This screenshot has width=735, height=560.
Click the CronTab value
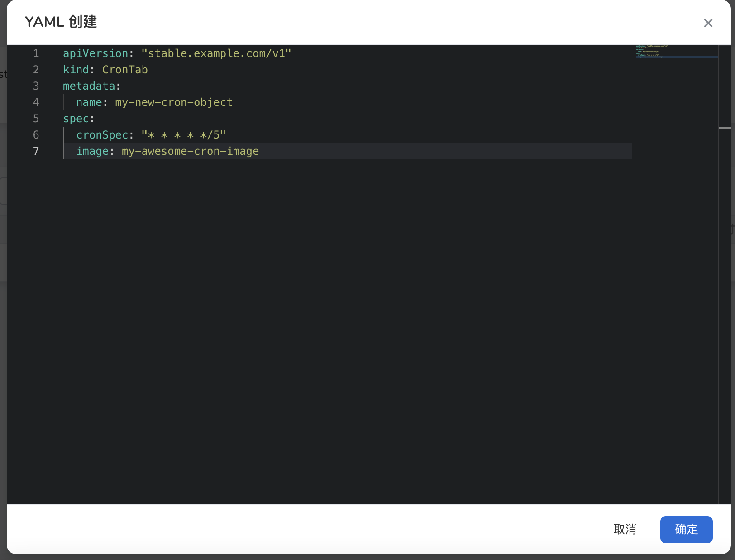[125, 70]
